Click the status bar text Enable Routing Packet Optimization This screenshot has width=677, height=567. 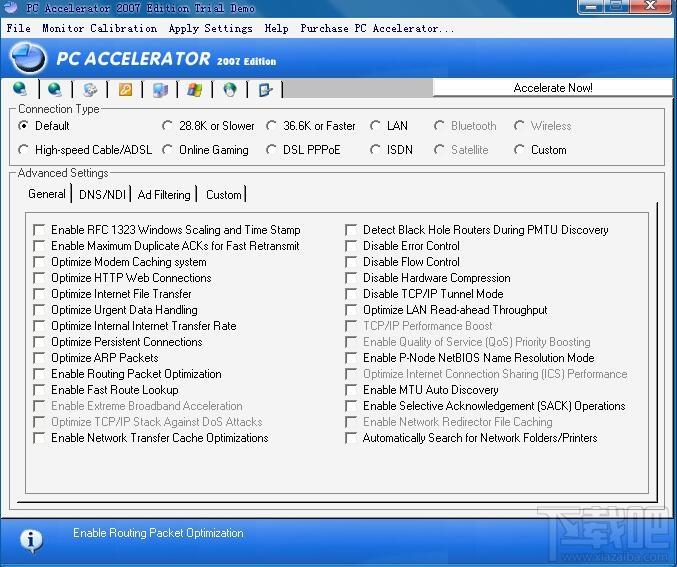158,533
